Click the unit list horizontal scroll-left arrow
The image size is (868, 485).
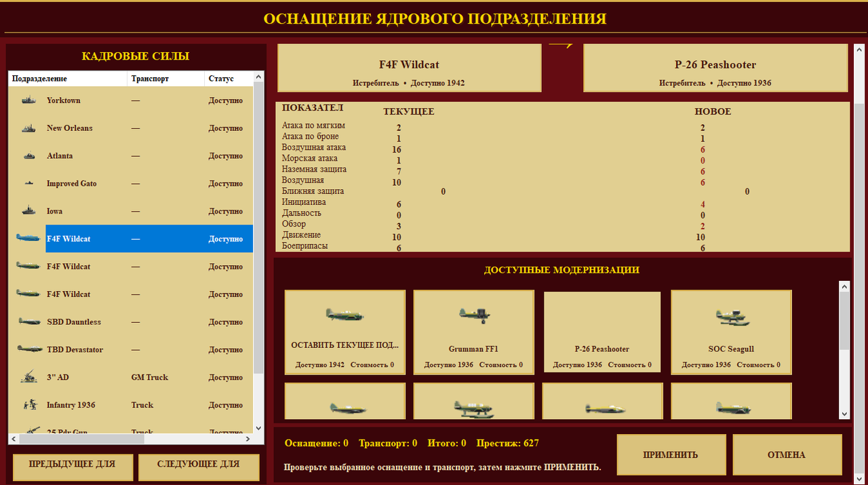click(x=14, y=439)
